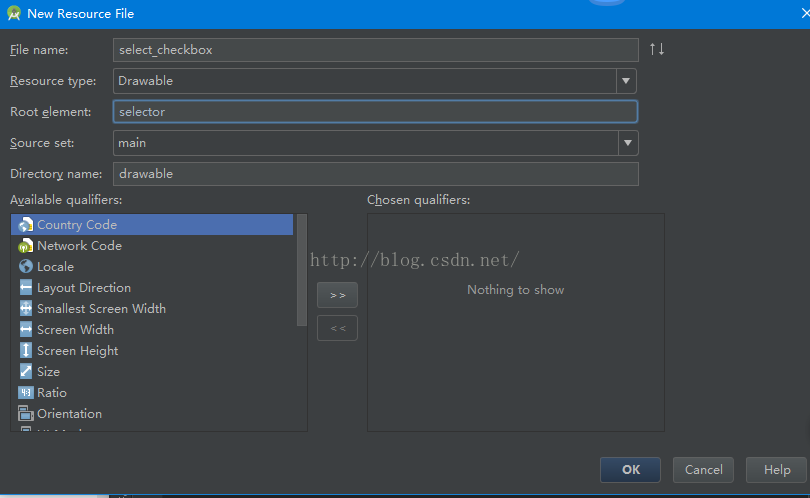
Task: Confirm with the OK button
Action: pyautogui.click(x=630, y=470)
